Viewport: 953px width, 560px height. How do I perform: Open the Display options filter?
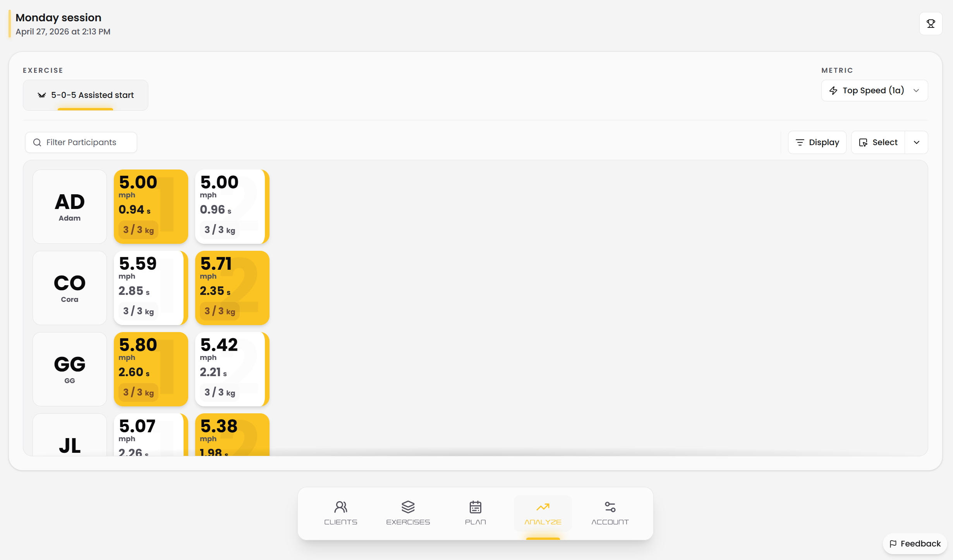[x=817, y=142]
